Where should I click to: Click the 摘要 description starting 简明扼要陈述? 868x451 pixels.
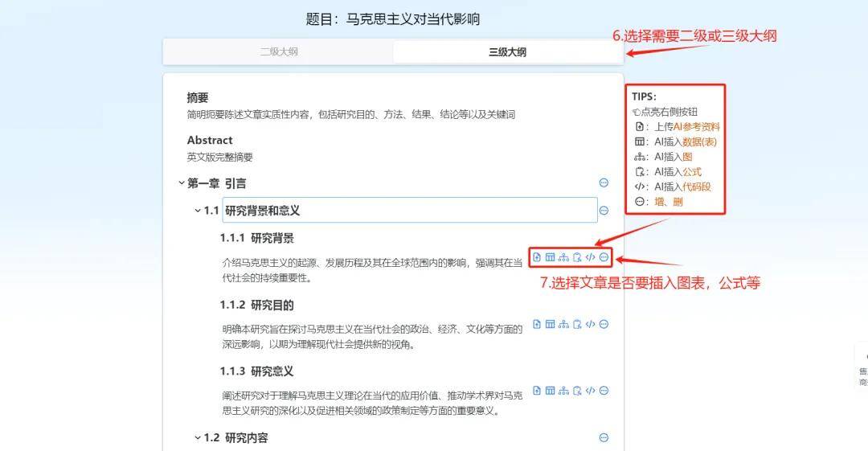tap(351, 115)
